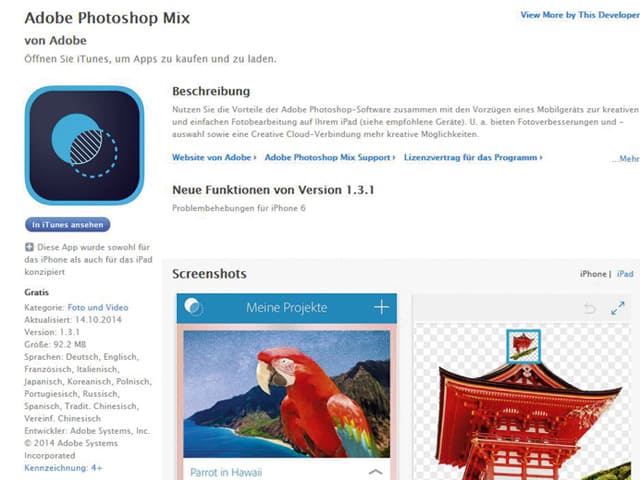Image resolution: width=640 pixels, height=480 pixels.
Task: Switch screenshots to iPhone tab
Action: coord(593,274)
